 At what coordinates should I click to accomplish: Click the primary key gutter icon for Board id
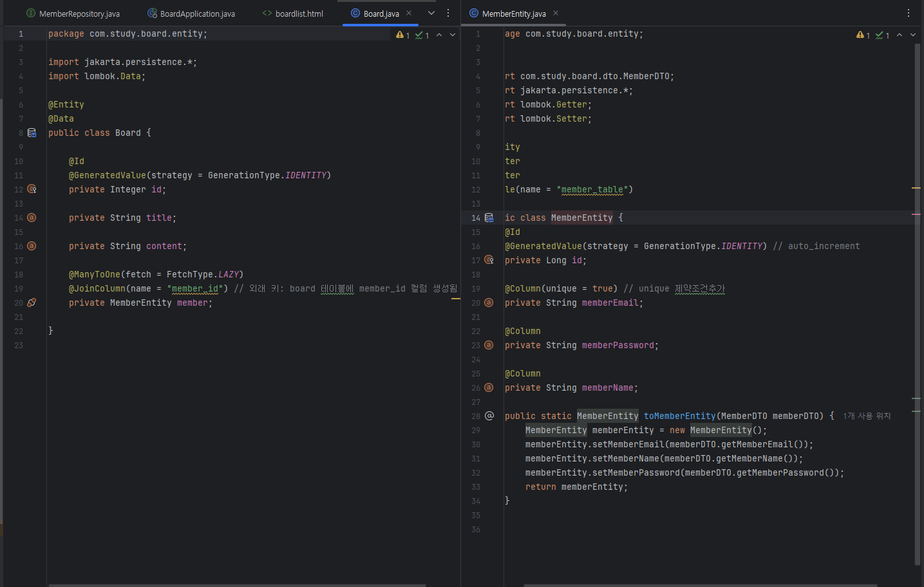pos(32,189)
